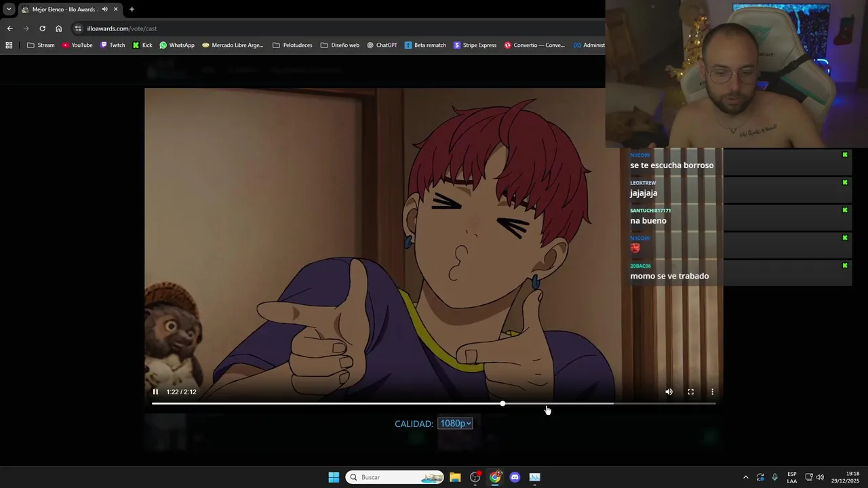Open the ChatGPT bookmark
This screenshot has height=488, width=868.
[x=382, y=45]
